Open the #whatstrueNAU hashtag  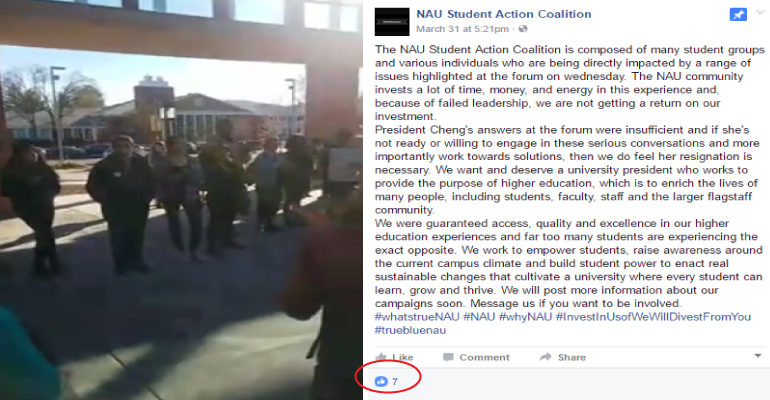click(417, 317)
